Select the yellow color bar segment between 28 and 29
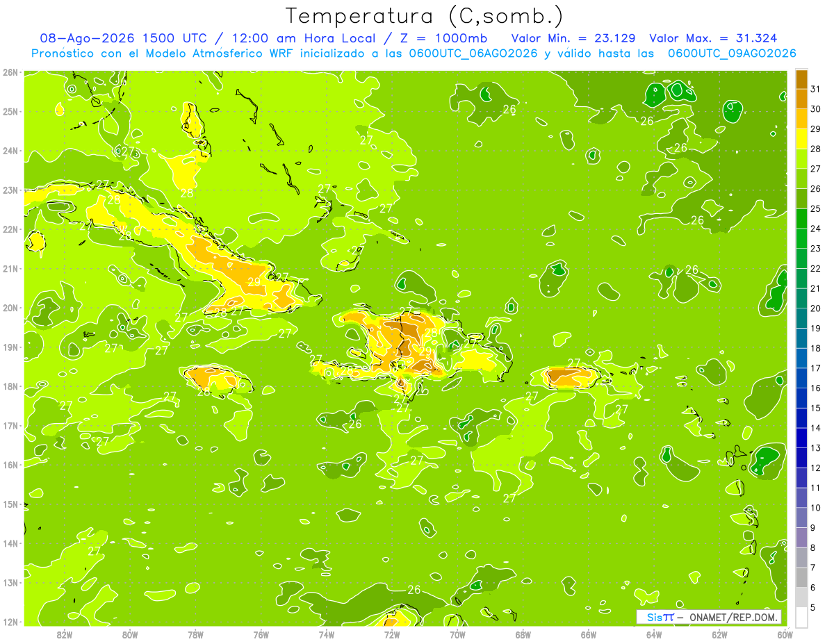The width and height of the screenshot is (834, 644). [801, 139]
